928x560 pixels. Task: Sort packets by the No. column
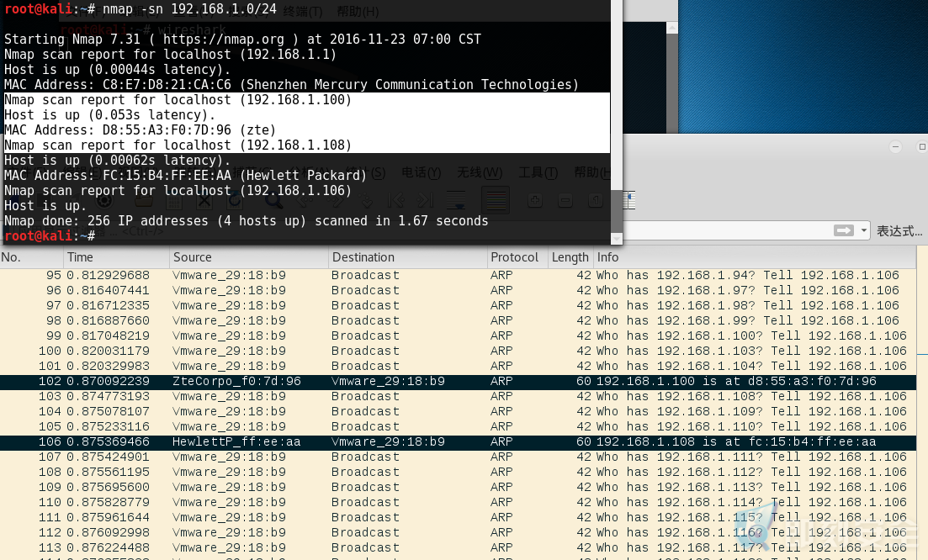click(x=31, y=257)
